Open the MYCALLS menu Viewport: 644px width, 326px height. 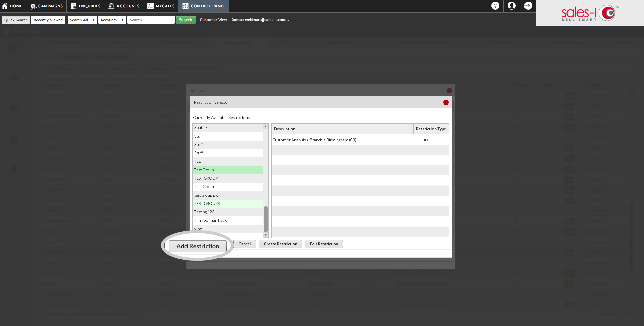click(161, 6)
